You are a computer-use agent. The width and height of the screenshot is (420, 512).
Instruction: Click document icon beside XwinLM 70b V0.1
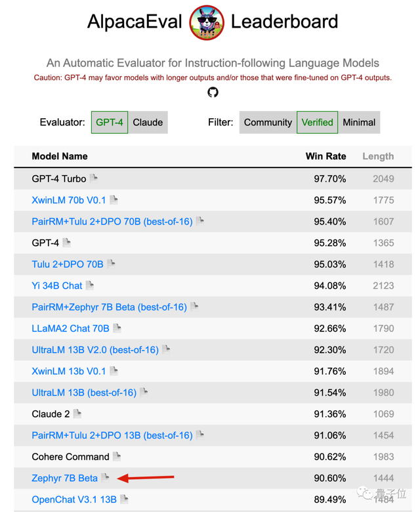pos(114,200)
